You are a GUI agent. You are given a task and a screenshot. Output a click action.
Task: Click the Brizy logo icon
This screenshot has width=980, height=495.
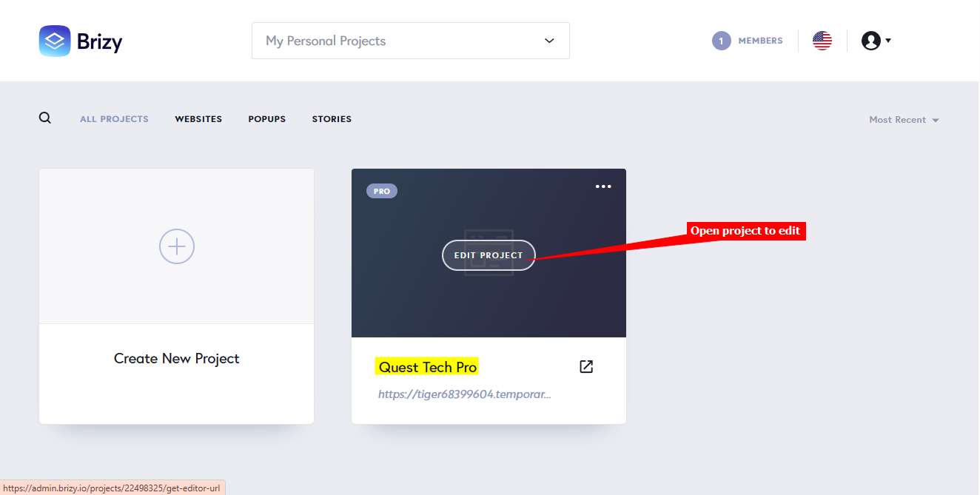(55, 41)
